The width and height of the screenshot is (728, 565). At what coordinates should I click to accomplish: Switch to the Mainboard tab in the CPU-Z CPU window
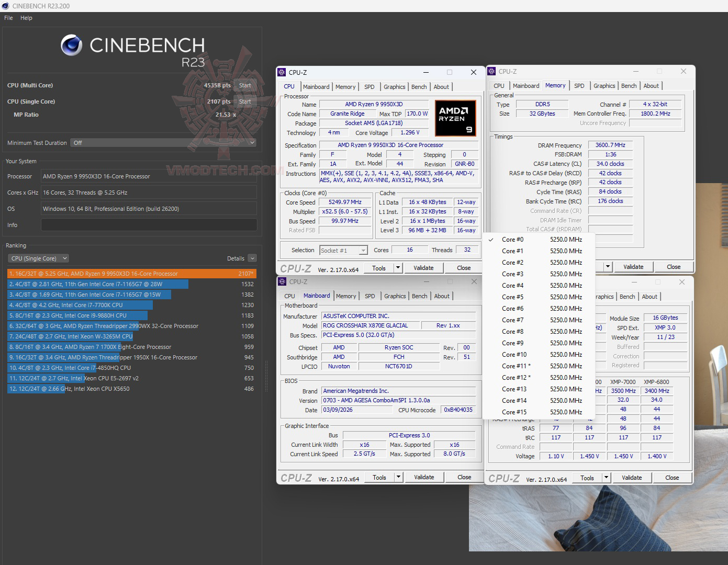click(x=316, y=87)
